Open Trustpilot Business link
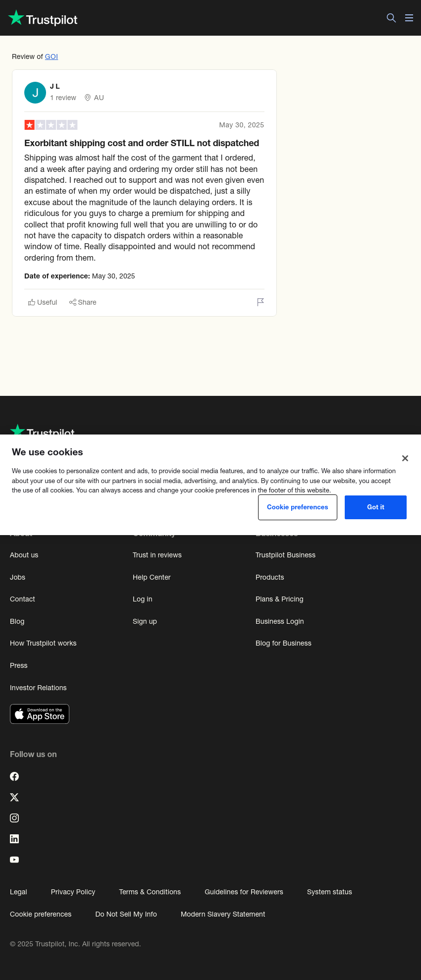 tap(285, 555)
